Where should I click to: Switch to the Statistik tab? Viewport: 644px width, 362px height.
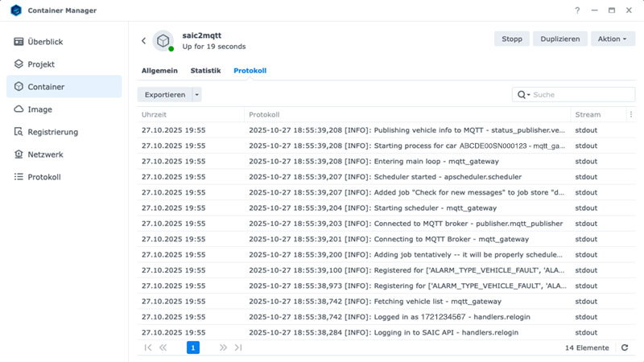[x=205, y=71]
